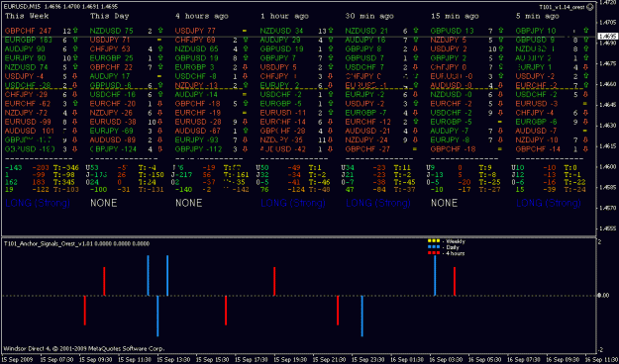The height and width of the screenshot is (364, 619).
Task: Click the up arrow beside GBPJPY 10
Action: tap(586, 30)
